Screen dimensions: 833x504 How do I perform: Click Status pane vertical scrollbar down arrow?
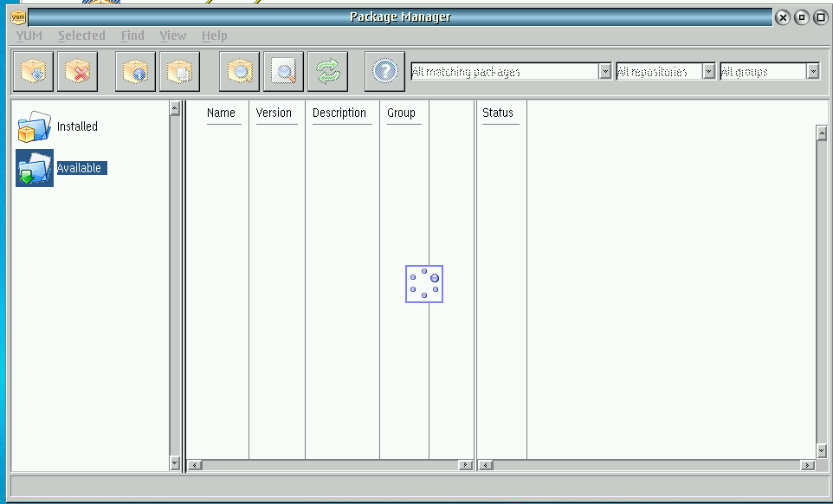click(x=822, y=451)
